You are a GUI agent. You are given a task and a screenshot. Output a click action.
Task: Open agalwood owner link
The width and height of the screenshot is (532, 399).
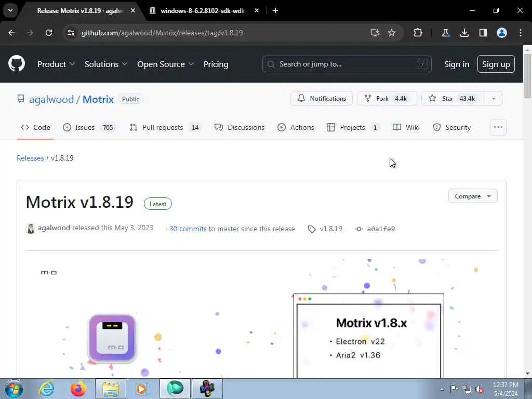(x=51, y=99)
